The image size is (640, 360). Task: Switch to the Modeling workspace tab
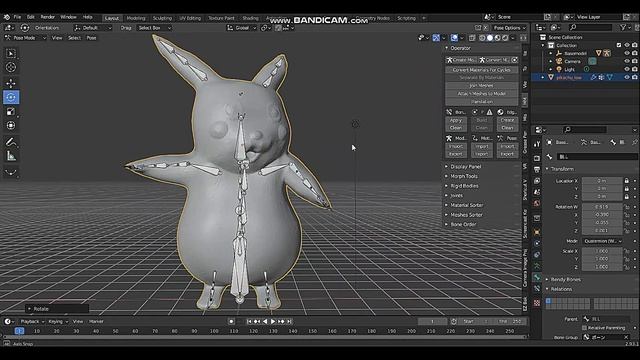point(136,18)
